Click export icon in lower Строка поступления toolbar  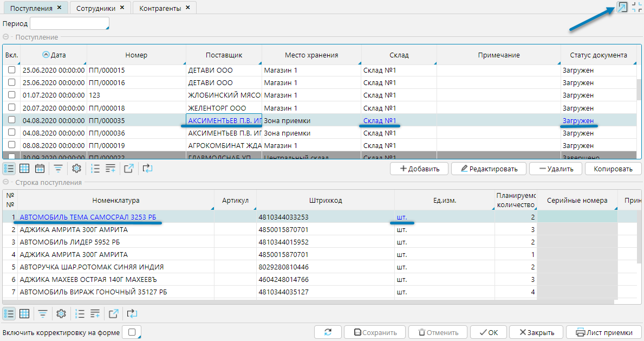tap(113, 313)
